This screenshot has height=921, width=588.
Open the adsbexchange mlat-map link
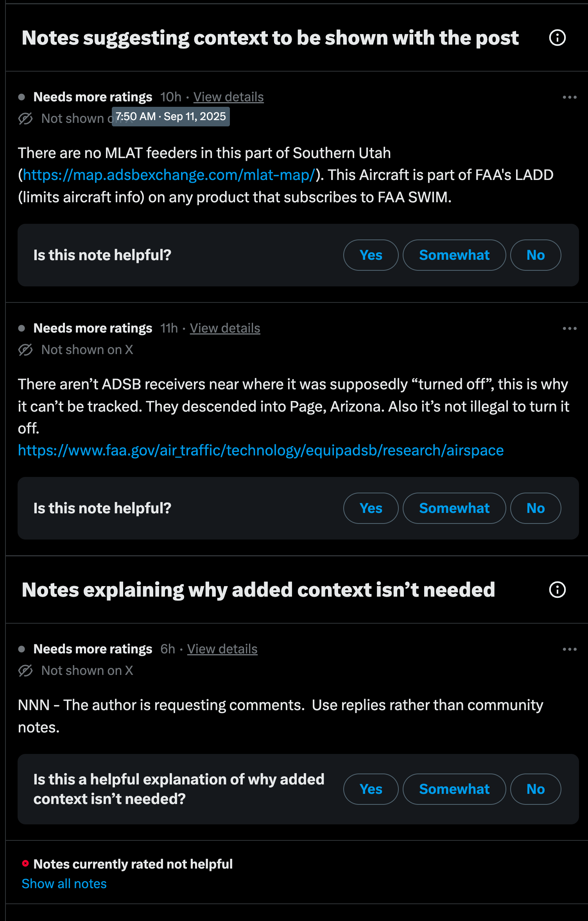(169, 175)
